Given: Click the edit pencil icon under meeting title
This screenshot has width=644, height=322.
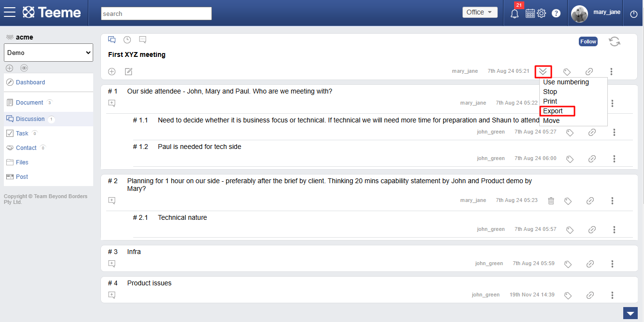Looking at the screenshot, I should pyautogui.click(x=128, y=72).
